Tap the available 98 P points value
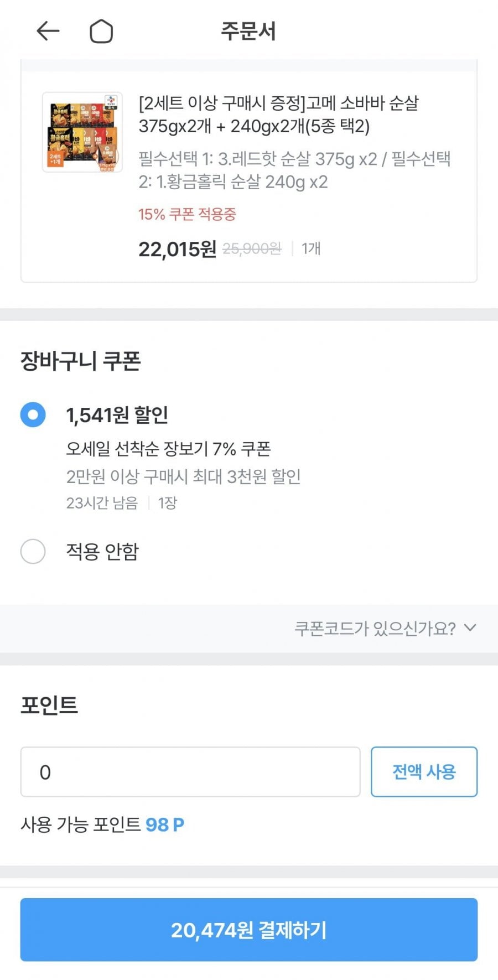This screenshot has height=980, width=498. point(164,825)
